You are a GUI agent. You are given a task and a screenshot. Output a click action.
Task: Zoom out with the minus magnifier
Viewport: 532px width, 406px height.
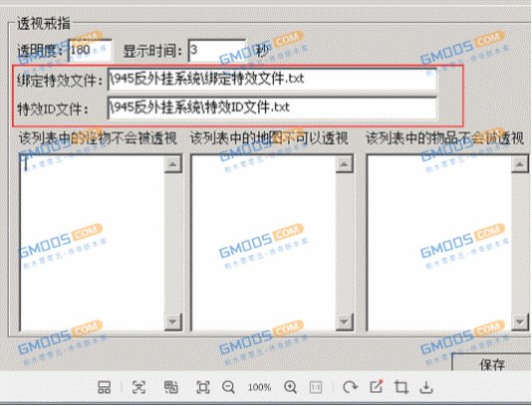[228, 387]
